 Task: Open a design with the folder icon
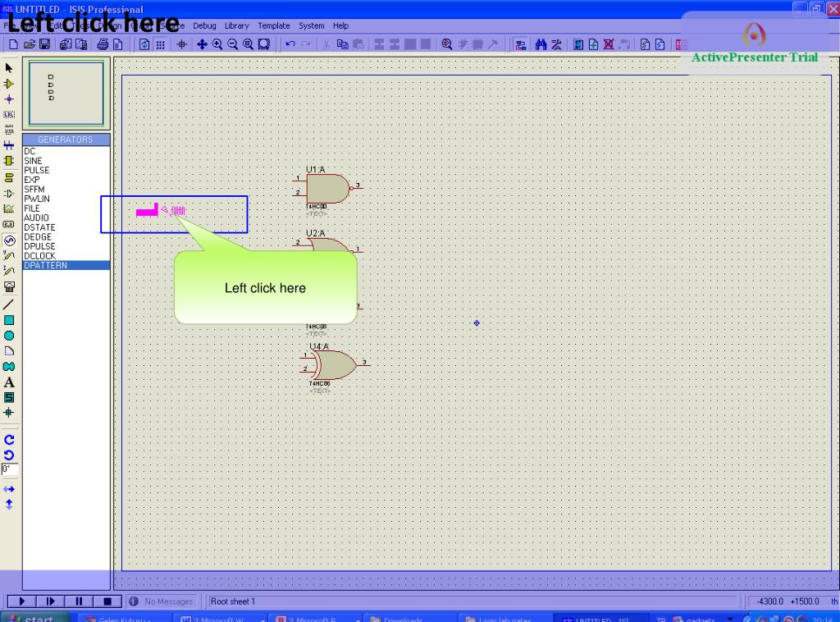click(x=30, y=44)
